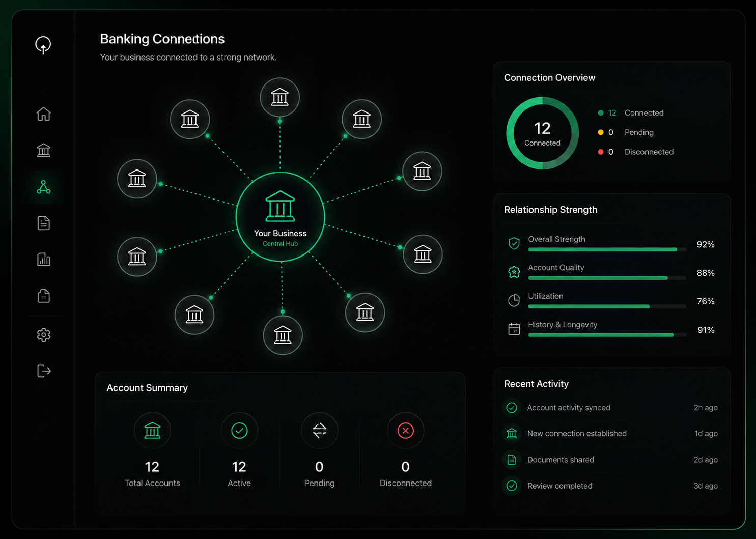The width and height of the screenshot is (756, 539).
Task: Click the 1d ago timestamp
Action: (706, 434)
